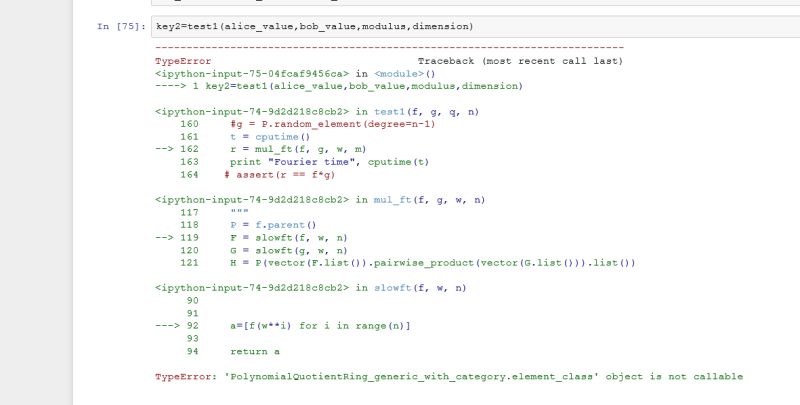800x405 pixels.
Task: Click line 160 '#g = P.random_element(degree=n-1)'
Action: (x=308, y=124)
